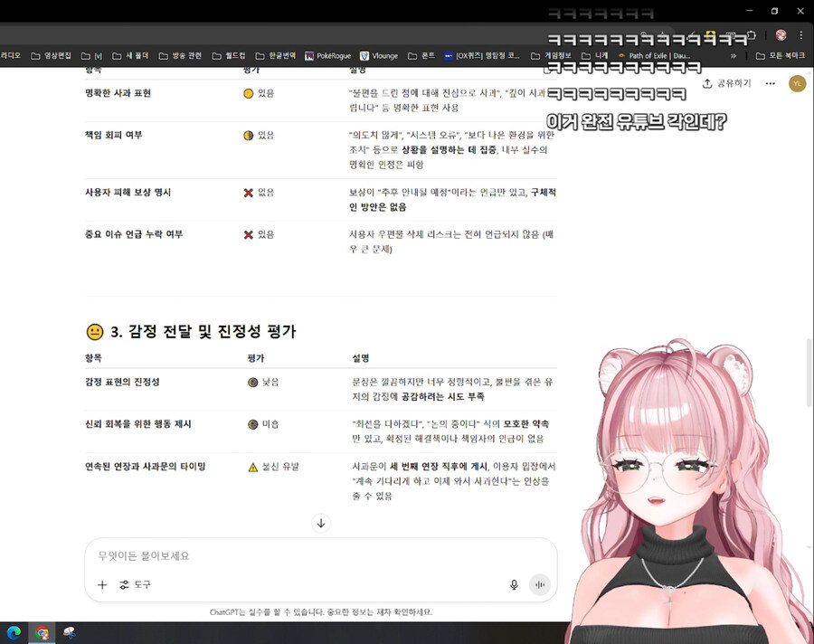Start voice mode with waveform icon
The image size is (814, 644).
(540, 584)
